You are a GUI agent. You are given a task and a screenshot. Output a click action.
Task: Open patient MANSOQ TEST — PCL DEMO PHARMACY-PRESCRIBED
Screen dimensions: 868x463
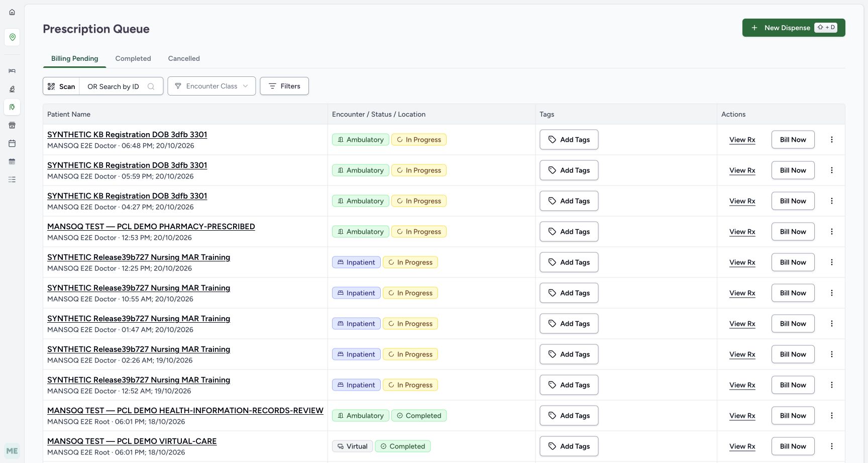(x=151, y=227)
